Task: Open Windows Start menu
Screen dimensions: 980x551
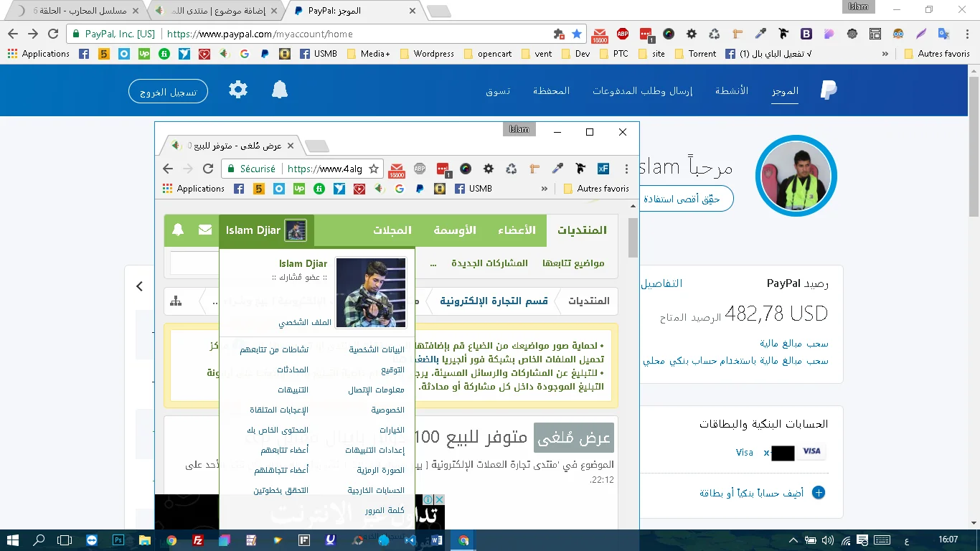Action: tap(13, 540)
